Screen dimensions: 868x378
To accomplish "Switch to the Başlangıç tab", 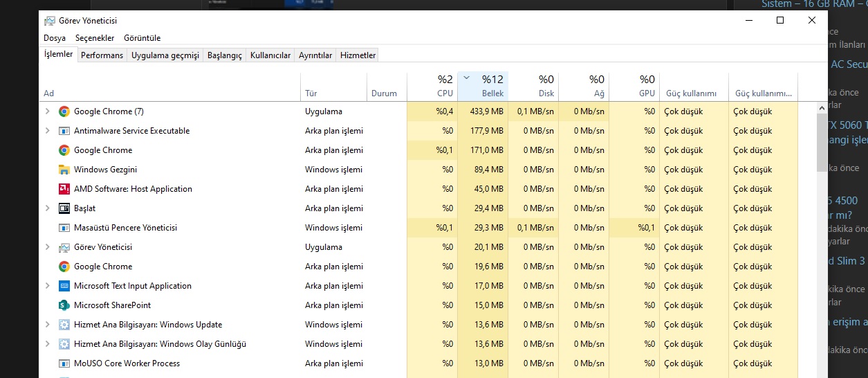I will click(225, 55).
